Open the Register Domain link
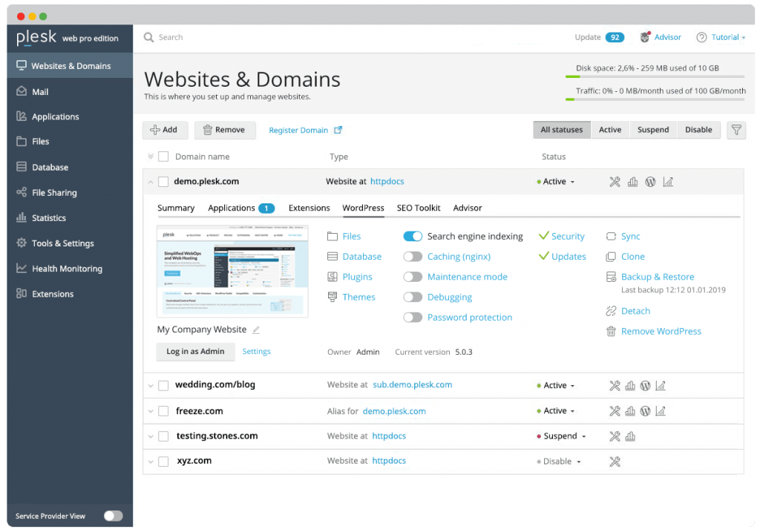760x532 pixels. [305, 131]
